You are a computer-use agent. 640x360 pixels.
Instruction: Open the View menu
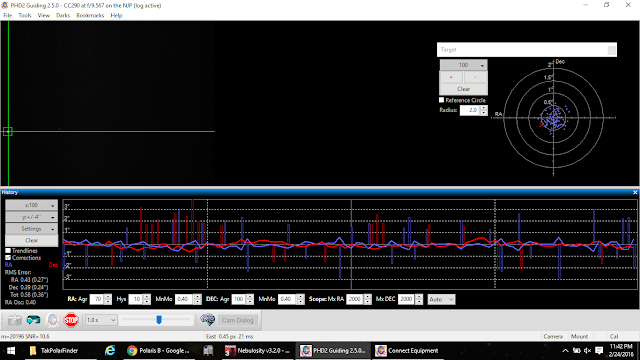click(x=44, y=16)
